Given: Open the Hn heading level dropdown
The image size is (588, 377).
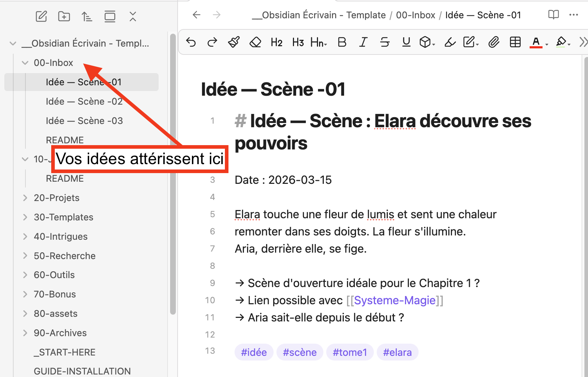Looking at the screenshot, I should click(318, 42).
